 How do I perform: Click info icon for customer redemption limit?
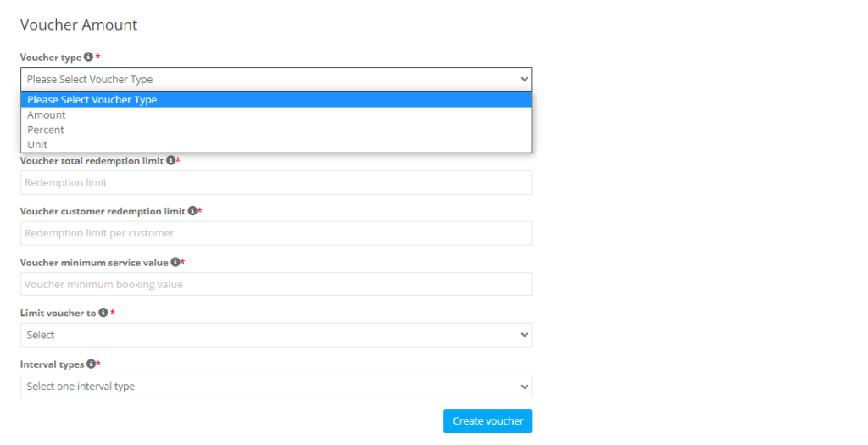tap(192, 211)
